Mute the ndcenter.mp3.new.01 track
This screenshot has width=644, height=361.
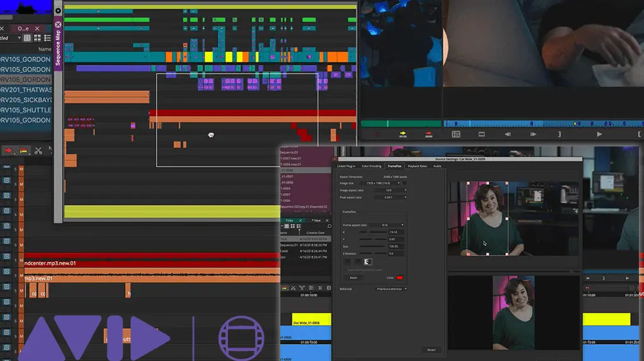21,261
